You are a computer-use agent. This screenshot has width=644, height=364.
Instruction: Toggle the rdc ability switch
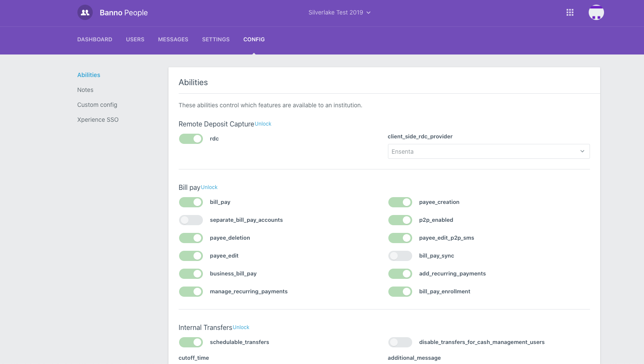point(191,139)
